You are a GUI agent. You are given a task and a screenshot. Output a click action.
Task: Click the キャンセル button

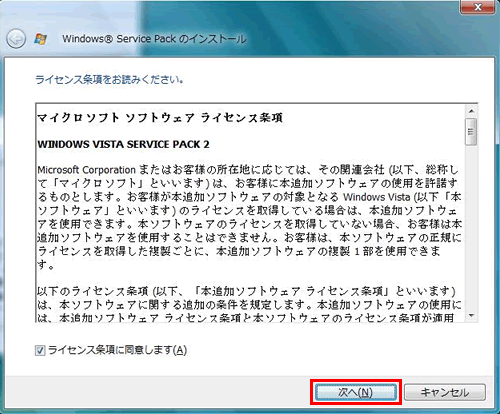point(445,392)
